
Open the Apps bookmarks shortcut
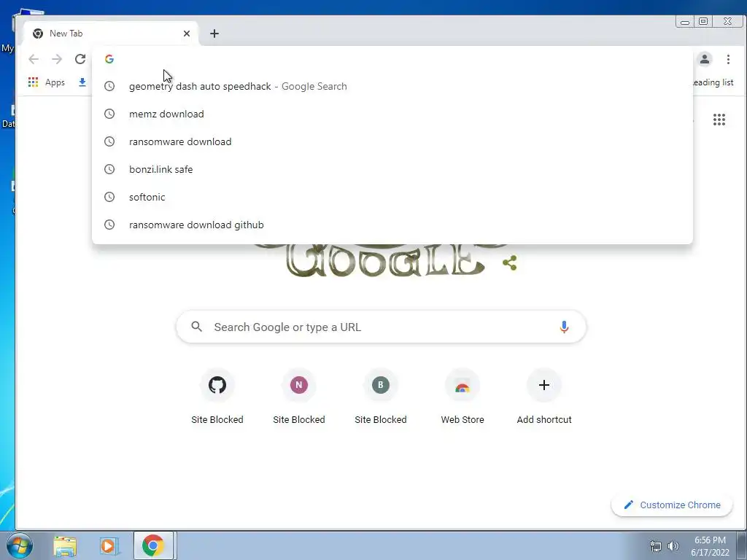click(x=47, y=82)
